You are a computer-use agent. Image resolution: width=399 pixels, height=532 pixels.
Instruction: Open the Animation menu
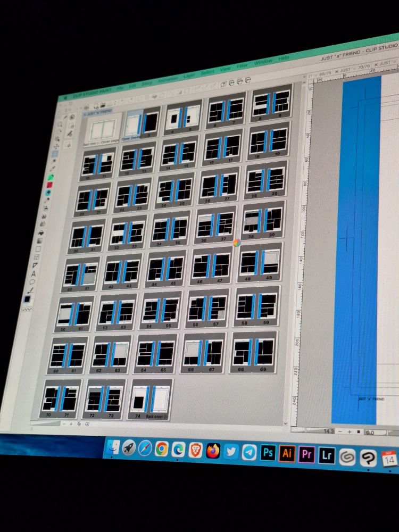click(x=168, y=79)
